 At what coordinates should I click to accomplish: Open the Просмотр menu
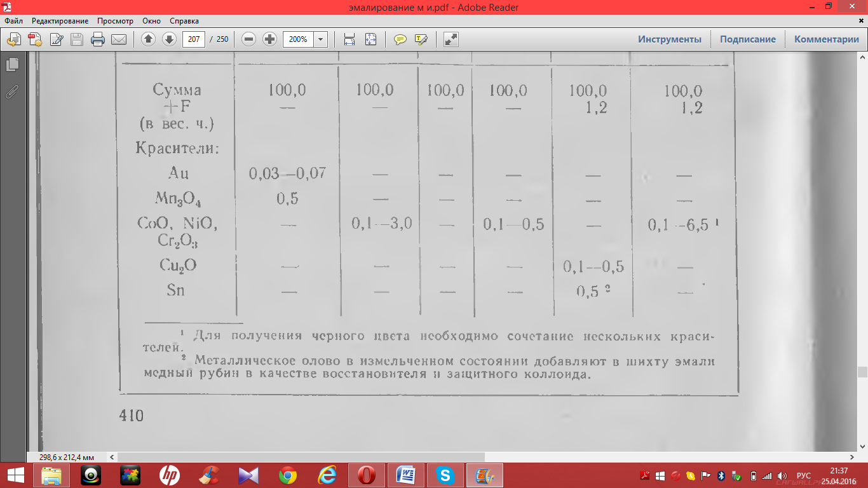point(115,21)
